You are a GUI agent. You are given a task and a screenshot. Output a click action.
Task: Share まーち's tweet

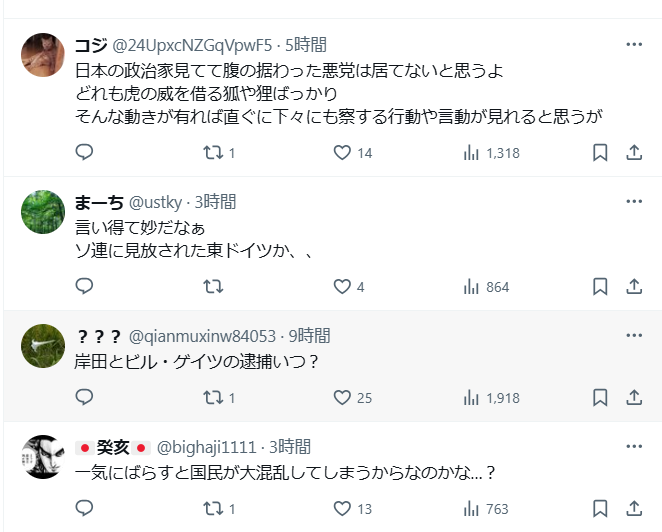[633, 287]
